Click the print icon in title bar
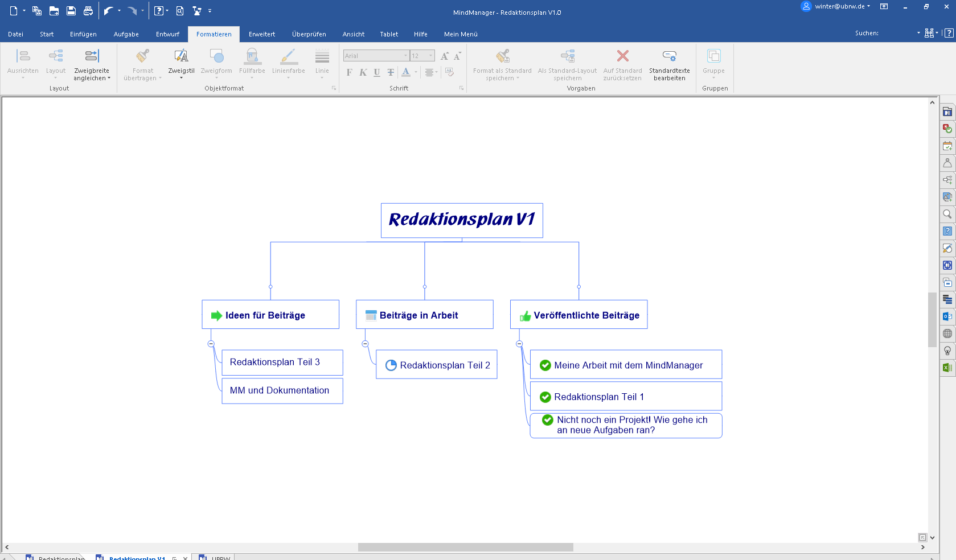The width and height of the screenshot is (956, 560). click(88, 11)
